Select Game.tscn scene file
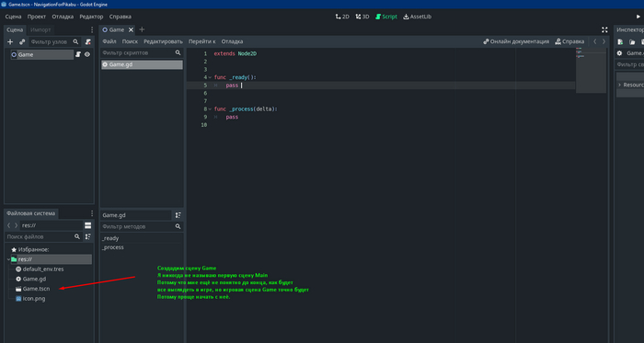The height and width of the screenshot is (343, 644). click(32, 289)
